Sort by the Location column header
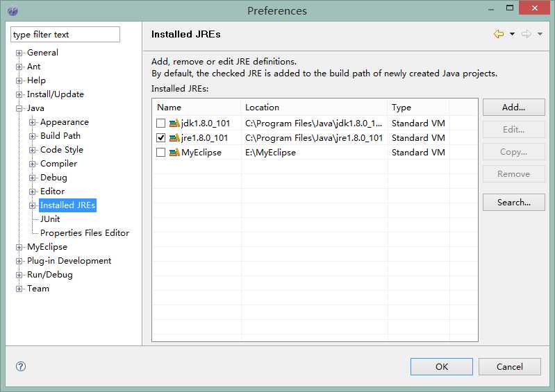The width and height of the screenshot is (555, 392). point(314,107)
